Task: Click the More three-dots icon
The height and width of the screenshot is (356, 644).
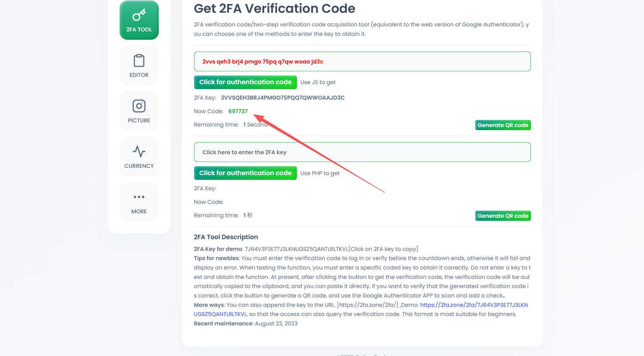Action: tap(139, 197)
